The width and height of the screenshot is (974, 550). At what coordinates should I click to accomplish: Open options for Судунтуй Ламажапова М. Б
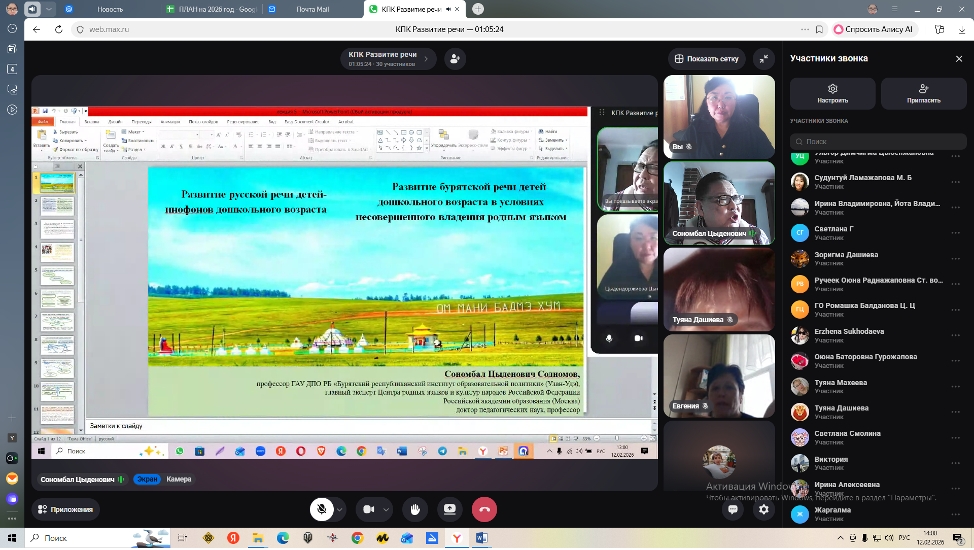tap(956, 182)
